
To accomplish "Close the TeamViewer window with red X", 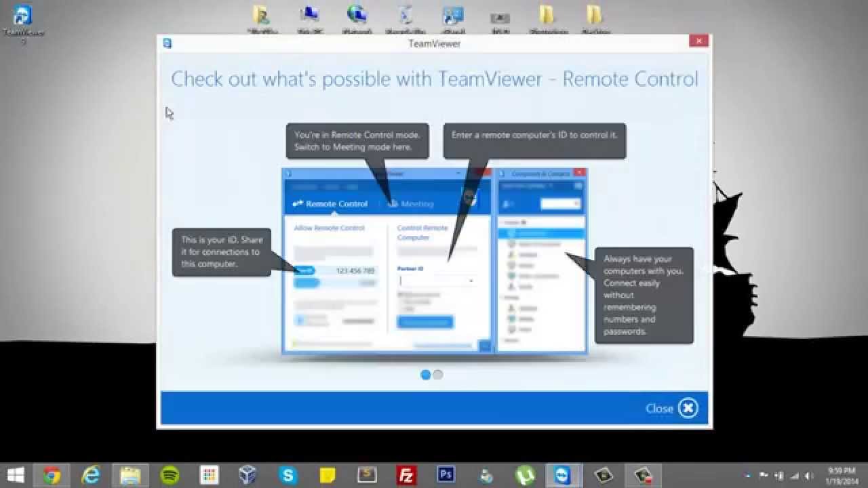I will click(698, 41).
